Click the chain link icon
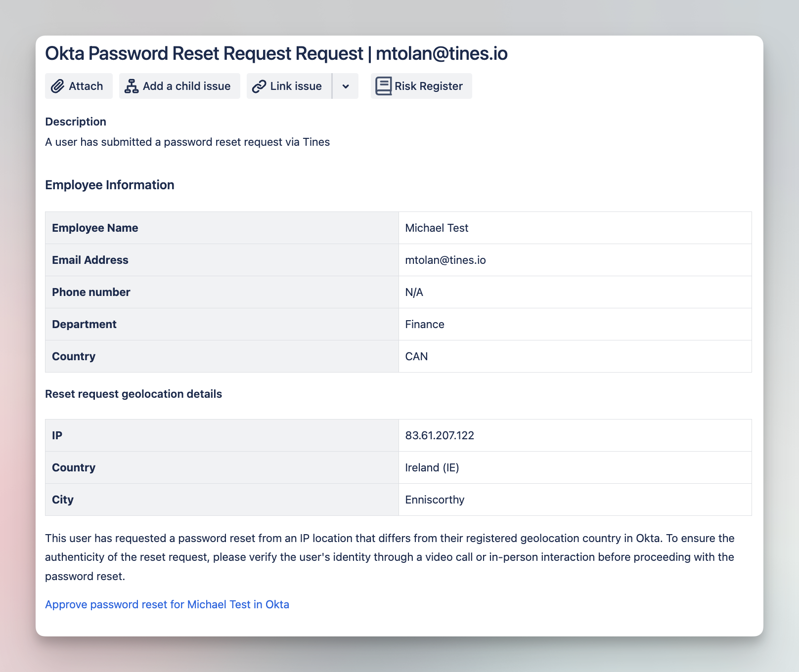 [x=259, y=86]
